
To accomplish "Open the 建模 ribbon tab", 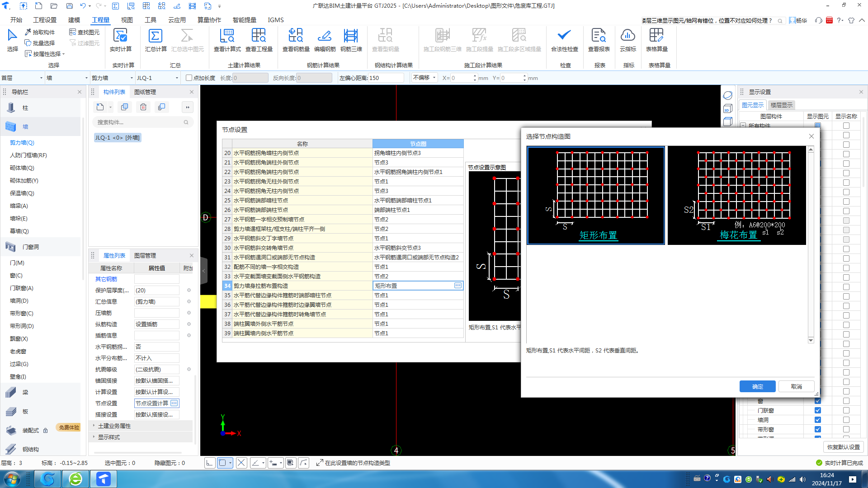I will [74, 20].
